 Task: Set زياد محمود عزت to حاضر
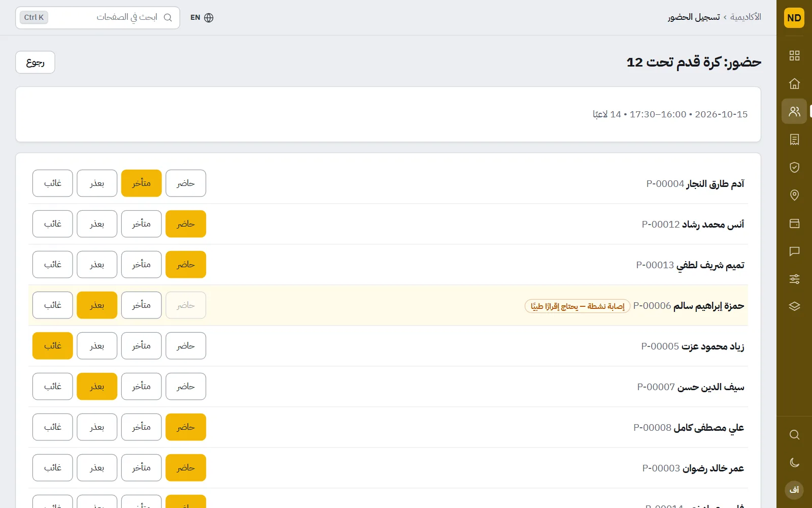186,346
